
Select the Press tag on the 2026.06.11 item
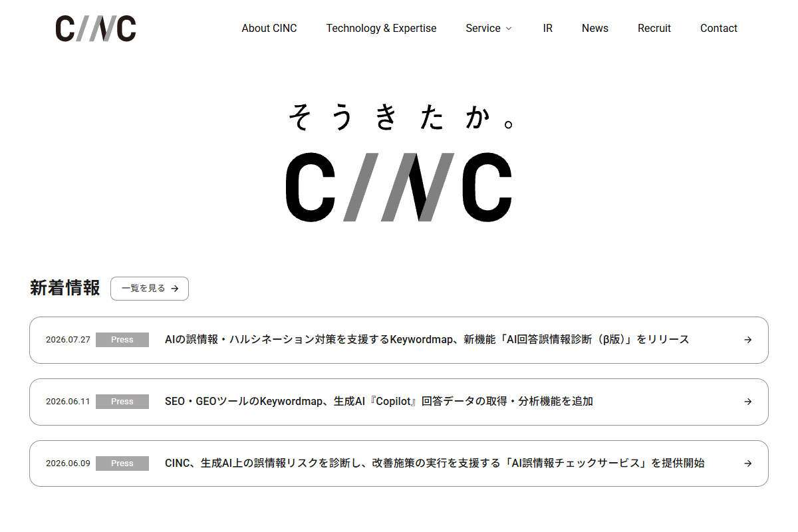click(x=122, y=402)
